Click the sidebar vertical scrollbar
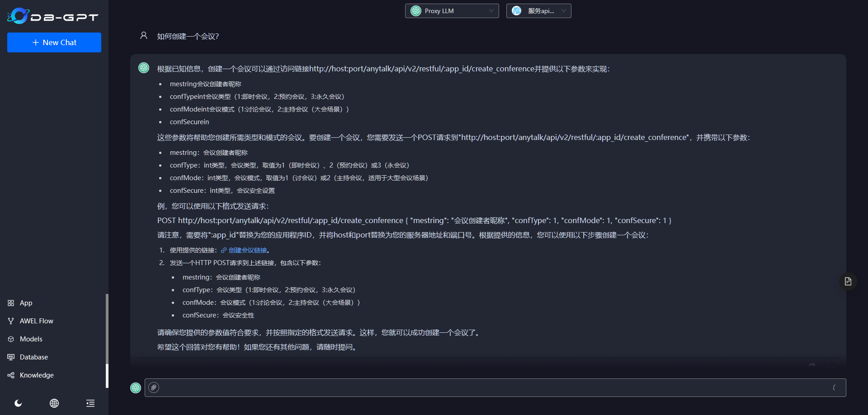The height and width of the screenshot is (415, 868). tap(107, 341)
